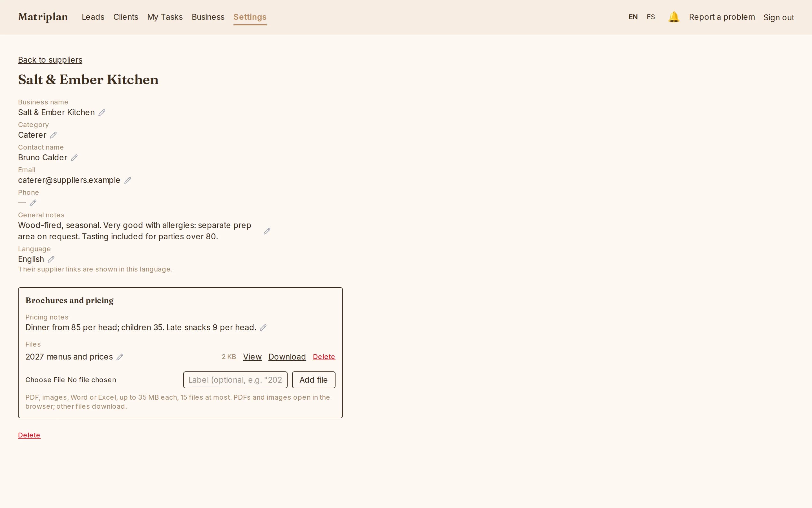Click the 2 KB file size label
This screenshot has height=508, width=812.
tap(229, 357)
